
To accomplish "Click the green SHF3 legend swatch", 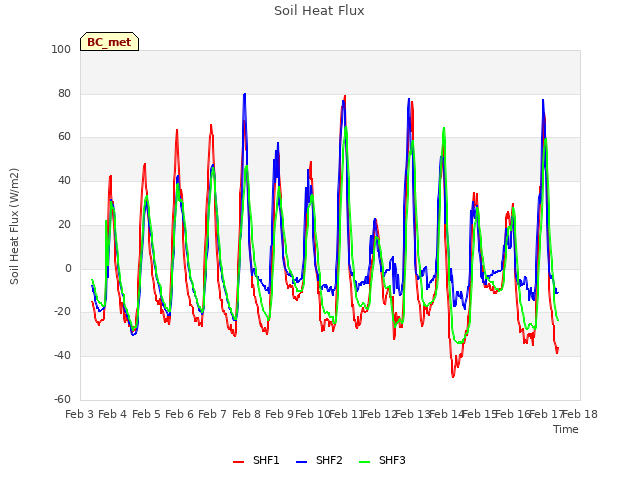I will pyautogui.click(x=364, y=462).
